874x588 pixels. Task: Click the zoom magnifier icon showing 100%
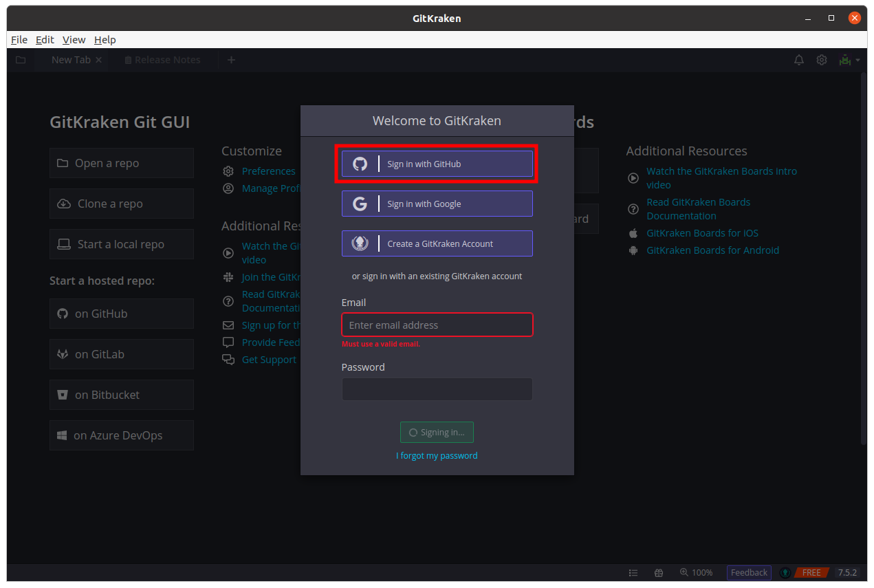coord(684,572)
